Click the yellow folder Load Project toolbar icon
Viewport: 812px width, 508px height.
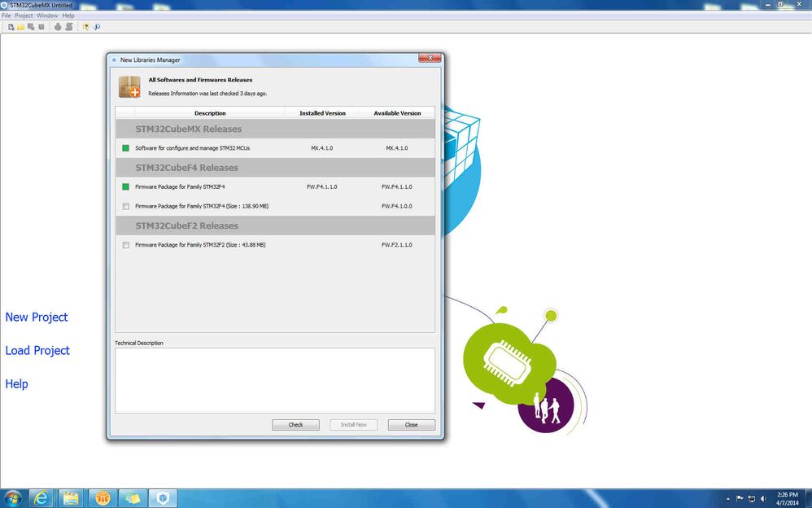click(20, 27)
